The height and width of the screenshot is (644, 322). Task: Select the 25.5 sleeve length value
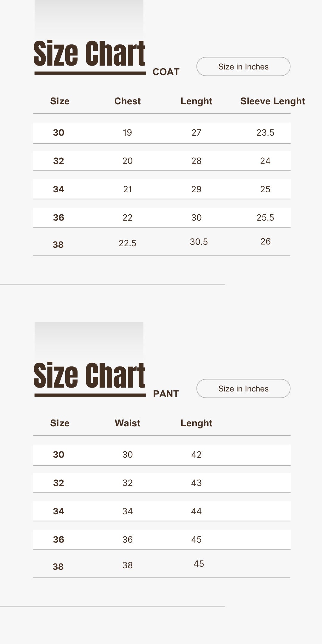click(265, 218)
